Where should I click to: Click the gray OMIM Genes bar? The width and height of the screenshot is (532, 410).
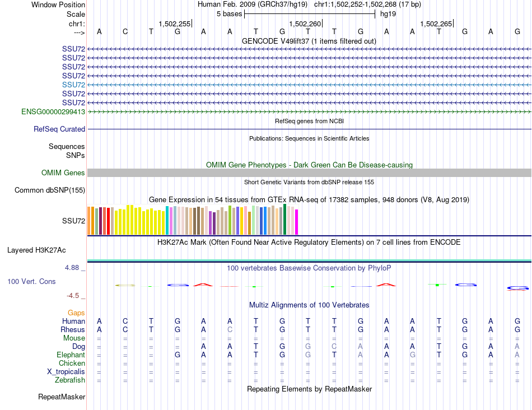pyautogui.click(x=309, y=173)
